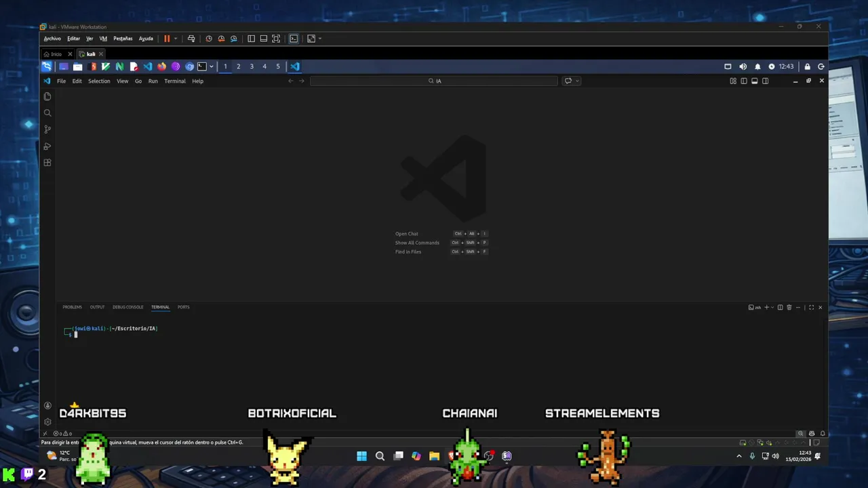Click Send Ctrl+Alt+Del VMware icon
Image resolution: width=868 pixels, height=488 pixels.
191,39
